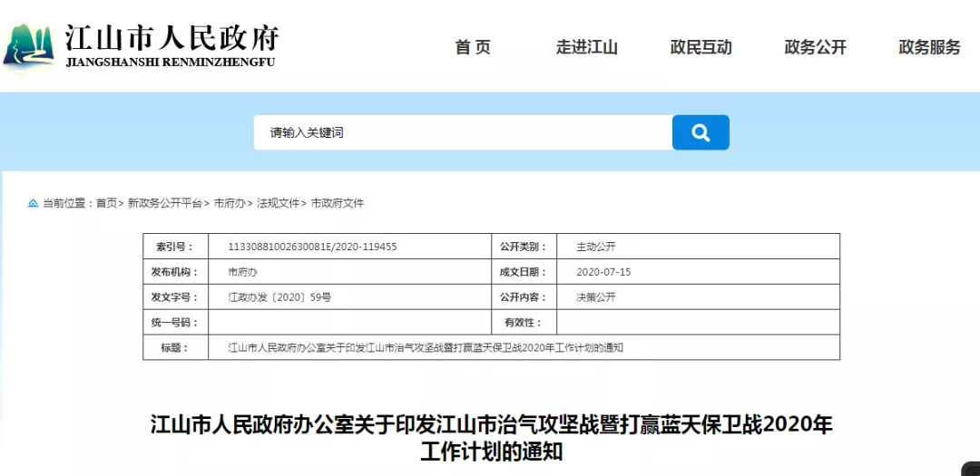This screenshot has height=476, width=980.
Task: Navigate to 法规文件 in the breadcrumb
Action: coord(278,204)
